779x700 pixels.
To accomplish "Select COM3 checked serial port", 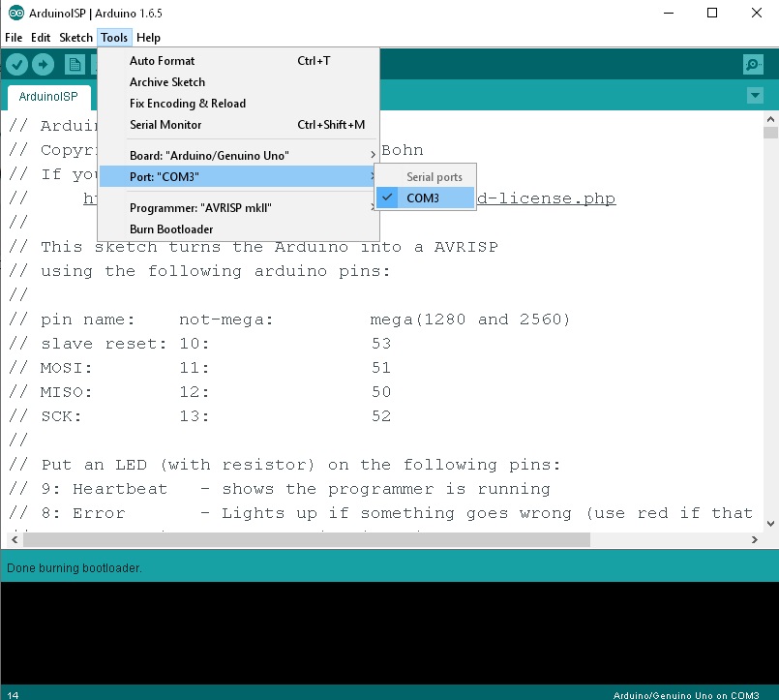I will click(425, 198).
